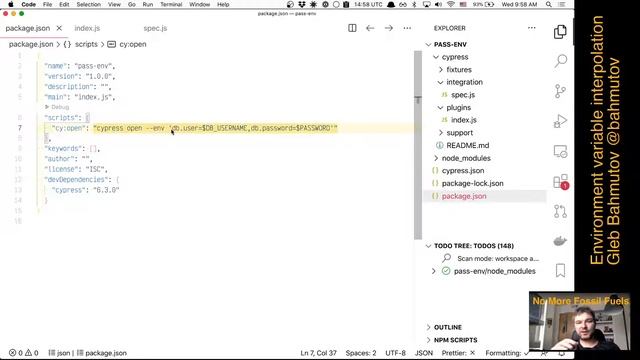640x360 pixels.
Task: Click the Wi-Fi menu bar icon
Action: point(451,4)
